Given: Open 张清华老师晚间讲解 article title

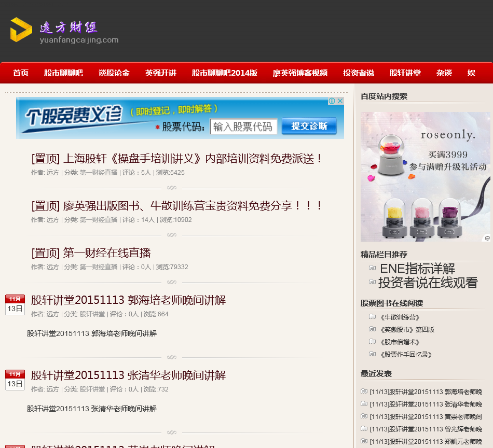Looking at the screenshot, I should pos(128,375).
